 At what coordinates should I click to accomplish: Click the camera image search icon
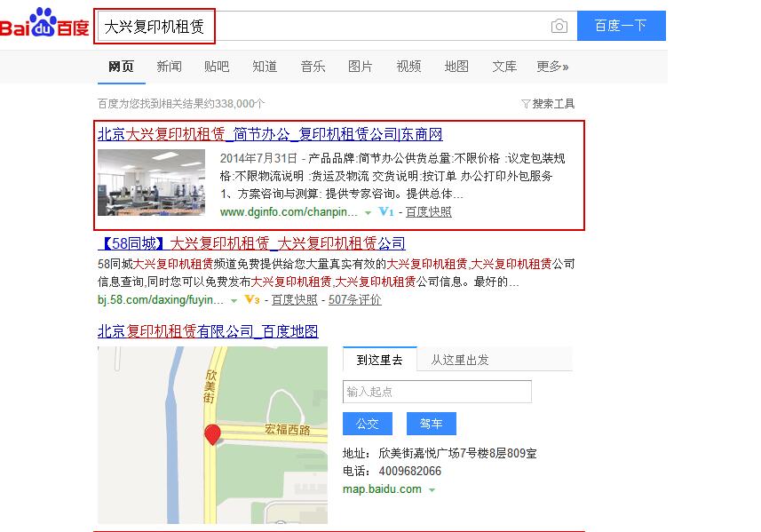tap(559, 26)
